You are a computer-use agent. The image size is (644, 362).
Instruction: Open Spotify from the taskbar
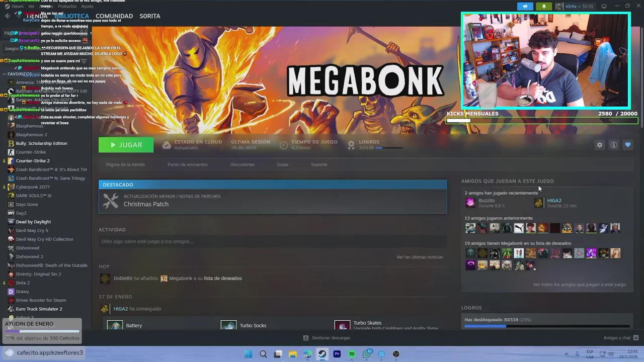[352, 354]
